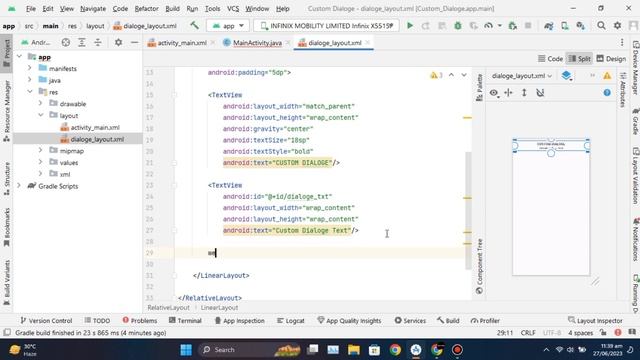
Task: Click the editor vertical scrollbar
Action: tap(468, 210)
